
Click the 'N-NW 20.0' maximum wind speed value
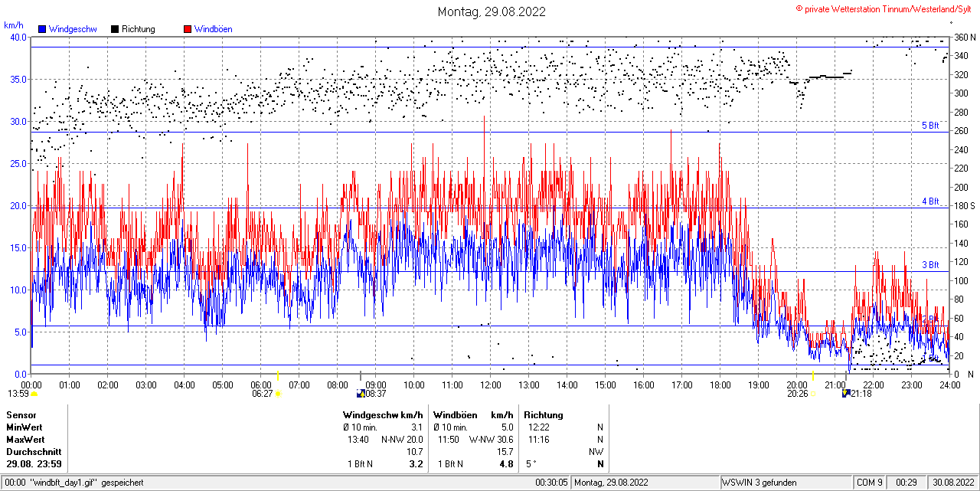click(x=402, y=440)
